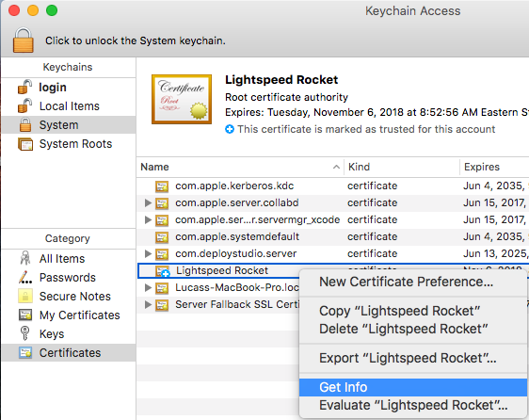Click the com.apple.kerberos.kdc certificate icon
The image size is (529, 420).
pyautogui.click(x=162, y=186)
